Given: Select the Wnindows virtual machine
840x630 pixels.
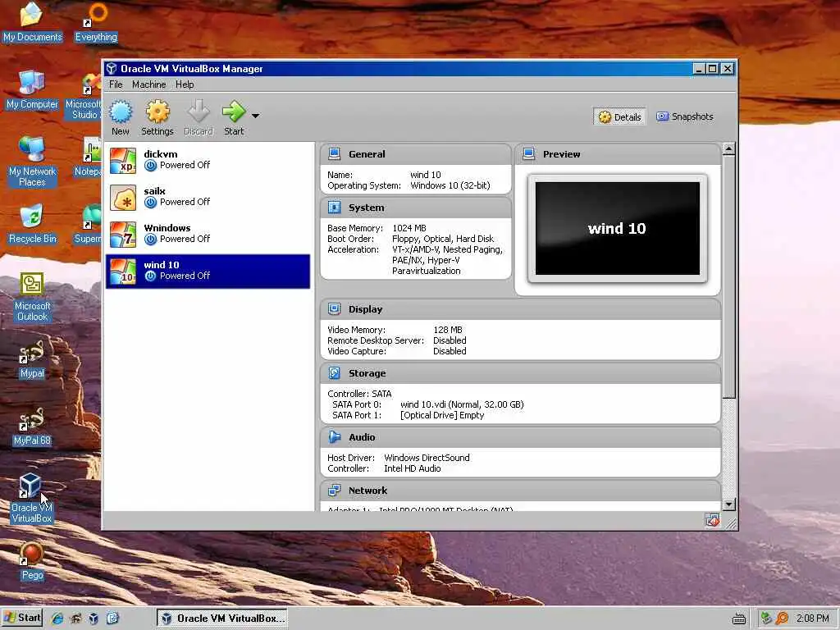Looking at the screenshot, I should tap(208, 234).
